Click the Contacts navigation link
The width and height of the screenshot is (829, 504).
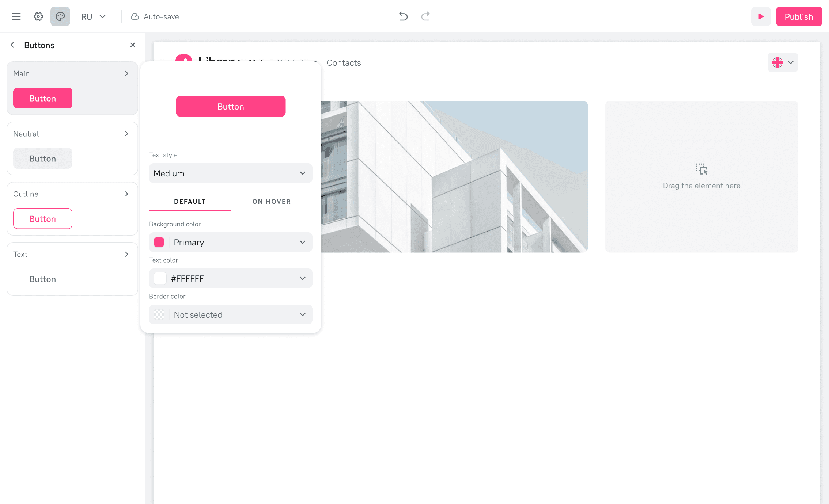point(344,63)
